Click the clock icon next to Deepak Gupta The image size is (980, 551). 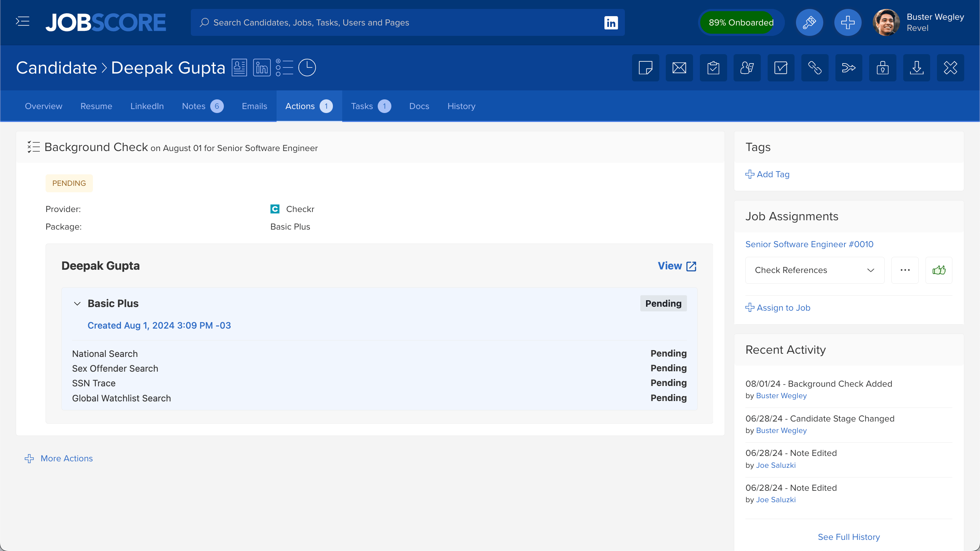(x=307, y=68)
